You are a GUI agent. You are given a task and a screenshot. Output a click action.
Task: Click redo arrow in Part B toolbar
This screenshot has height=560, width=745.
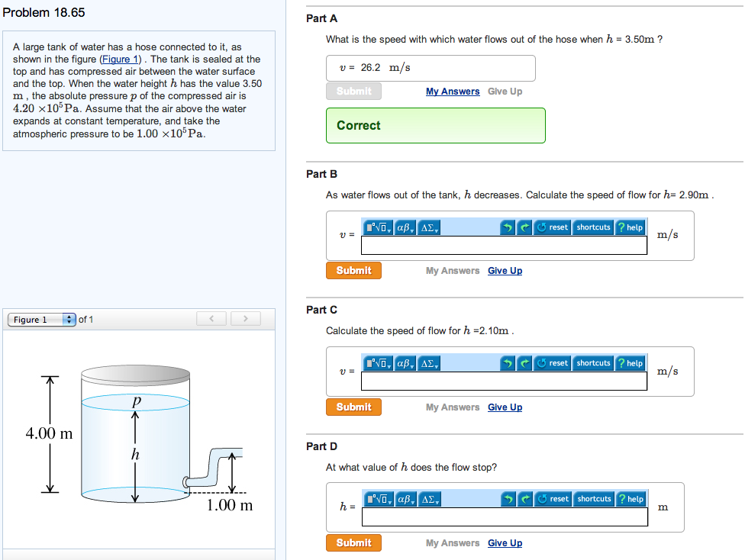[x=524, y=227]
